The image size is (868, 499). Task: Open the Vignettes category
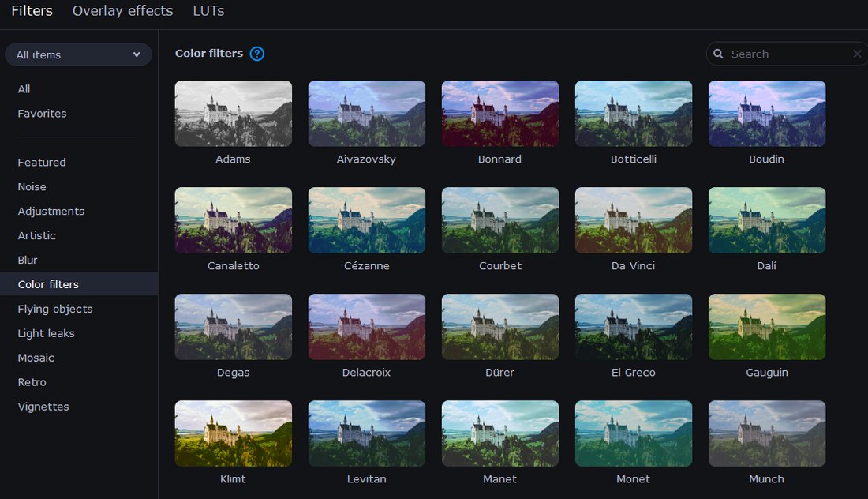[43, 407]
